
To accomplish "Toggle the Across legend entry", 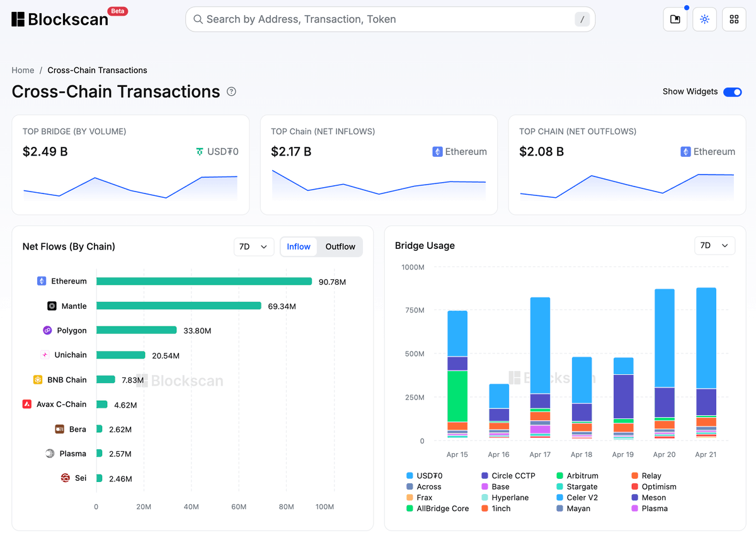I will [x=424, y=486].
